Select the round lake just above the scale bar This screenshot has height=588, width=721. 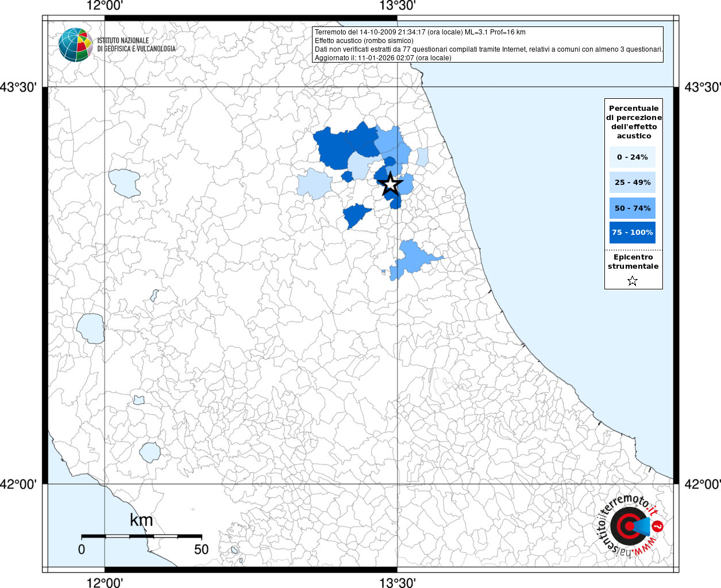pos(150,452)
